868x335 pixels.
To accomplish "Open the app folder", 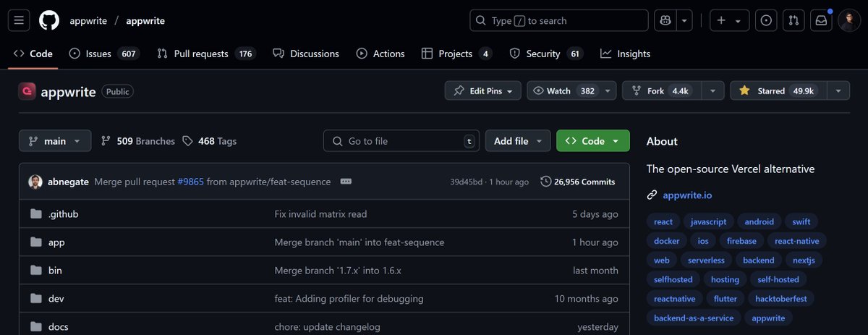I will pos(56,242).
